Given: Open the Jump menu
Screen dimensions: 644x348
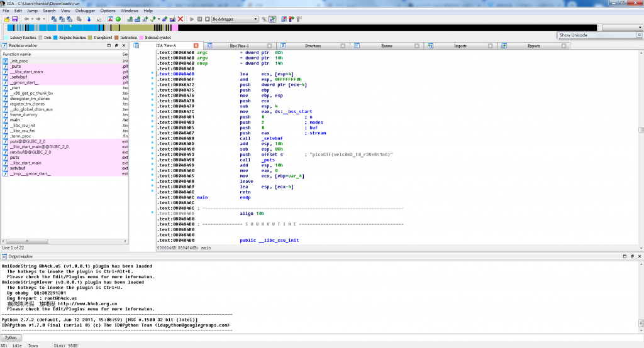Looking at the screenshot, I should [32, 11].
